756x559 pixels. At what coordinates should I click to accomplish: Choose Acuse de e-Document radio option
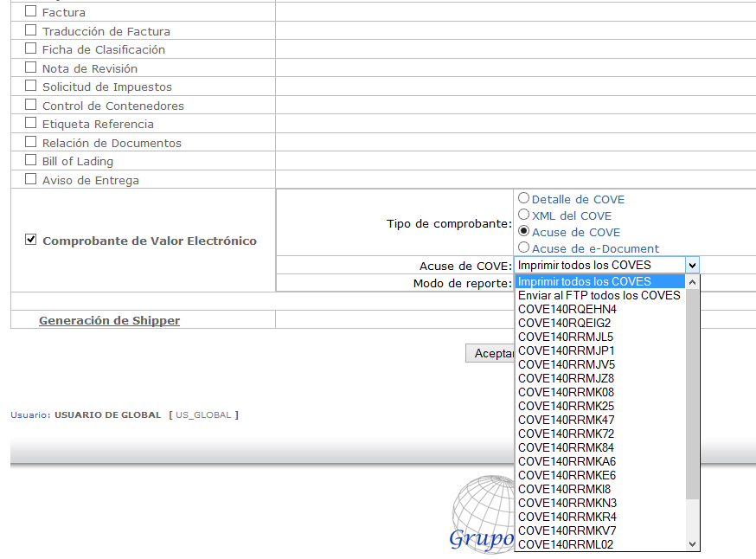click(523, 247)
